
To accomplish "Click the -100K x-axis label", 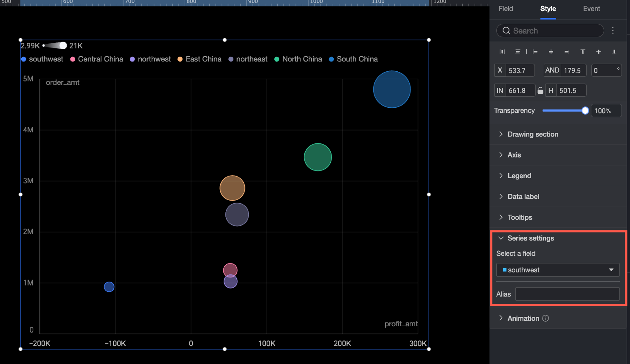I will (115, 343).
